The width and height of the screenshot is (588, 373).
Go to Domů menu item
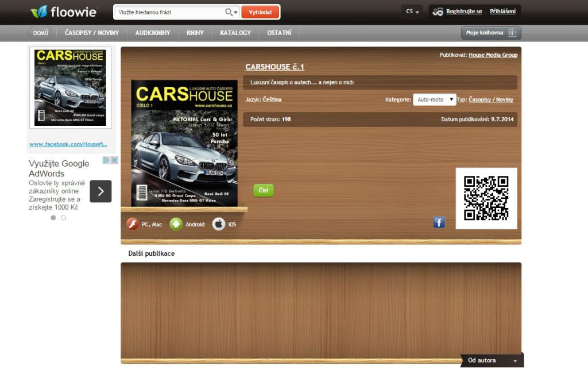(x=41, y=33)
